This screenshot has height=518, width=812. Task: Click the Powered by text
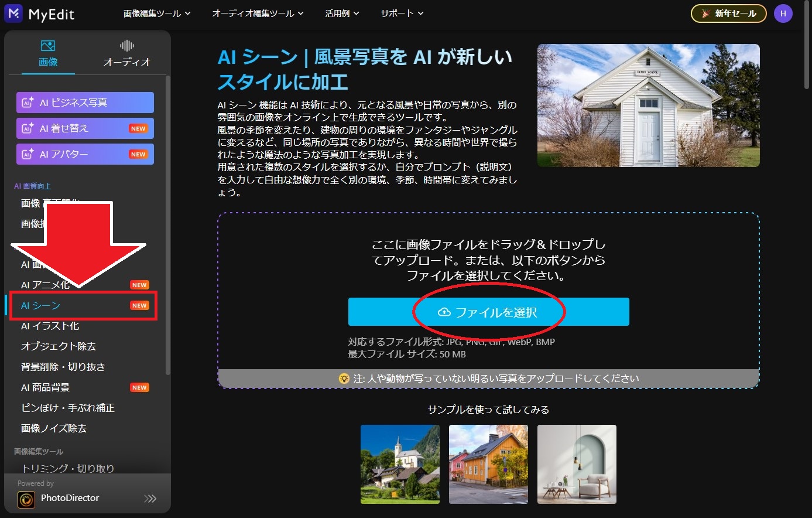(36, 483)
